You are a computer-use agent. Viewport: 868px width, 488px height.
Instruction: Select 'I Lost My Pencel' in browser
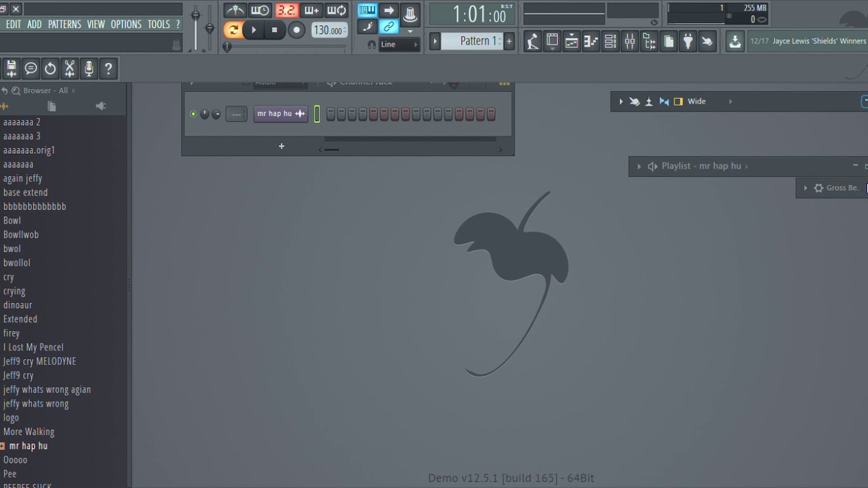(33, 347)
